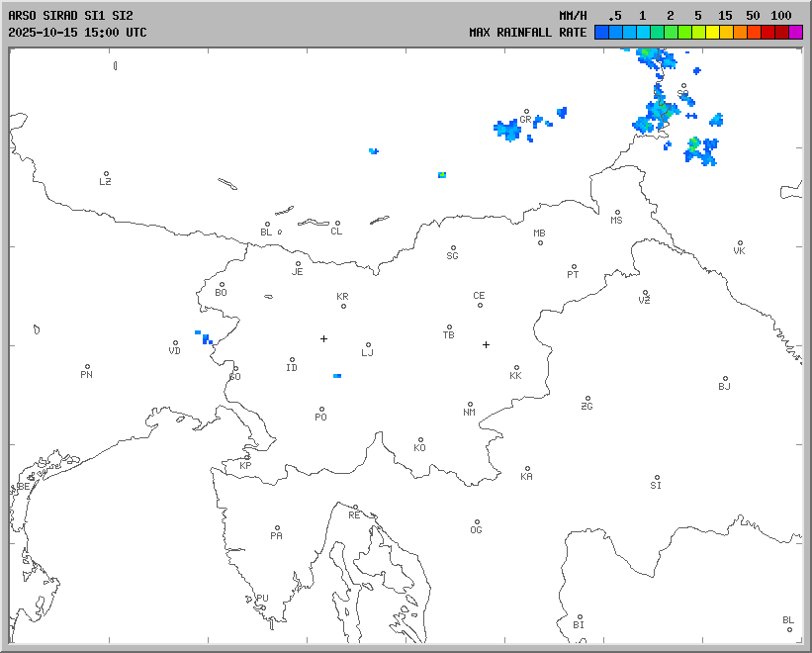Click the radar cross marker west of LJ
812x653 pixels.
323,338
